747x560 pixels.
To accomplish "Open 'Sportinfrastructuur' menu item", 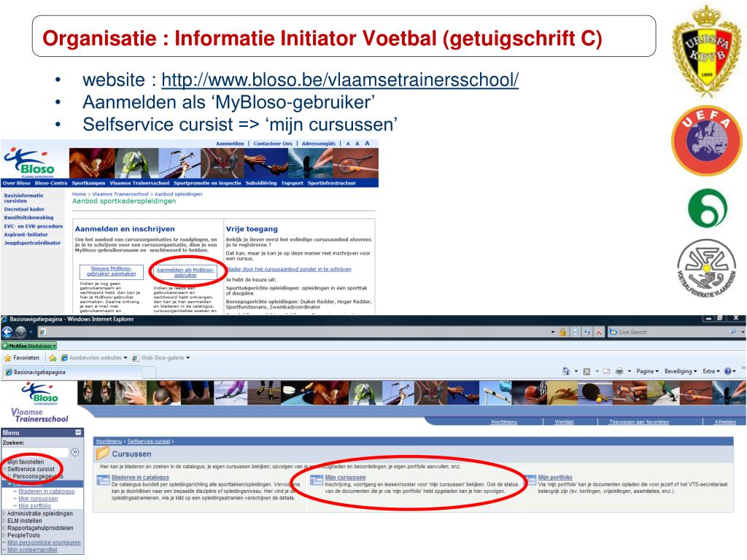I will pyautogui.click(x=332, y=183).
